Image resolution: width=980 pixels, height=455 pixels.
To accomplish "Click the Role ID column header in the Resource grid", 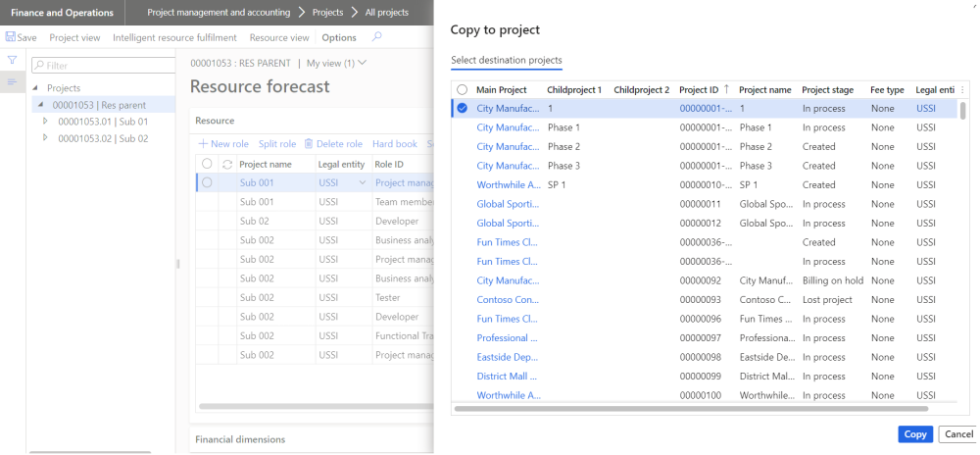I will [389, 164].
